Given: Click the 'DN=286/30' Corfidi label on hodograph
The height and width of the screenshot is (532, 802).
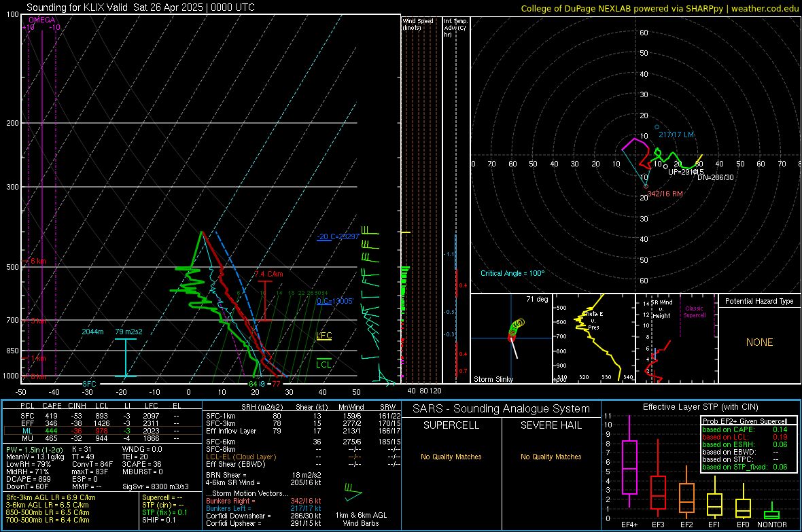Looking at the screenshot, I should [715, 177].
